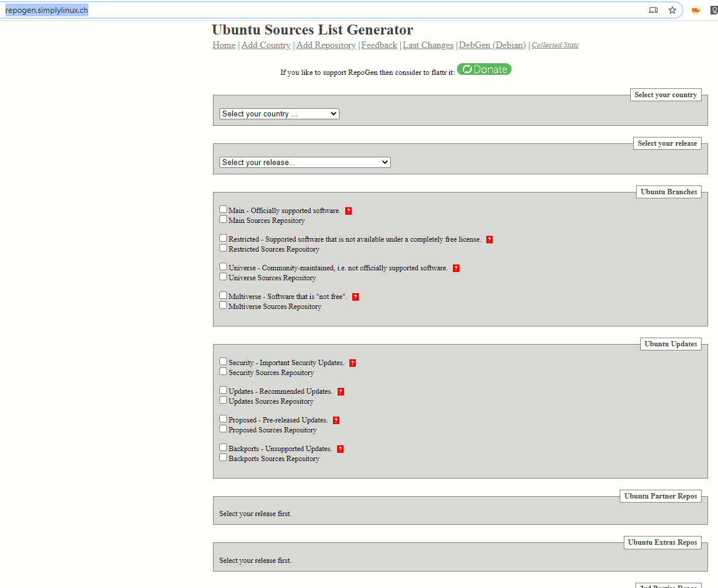Open help icon for Main branch
This screenshot has width=718, height=588.
[x=349, y=211]
